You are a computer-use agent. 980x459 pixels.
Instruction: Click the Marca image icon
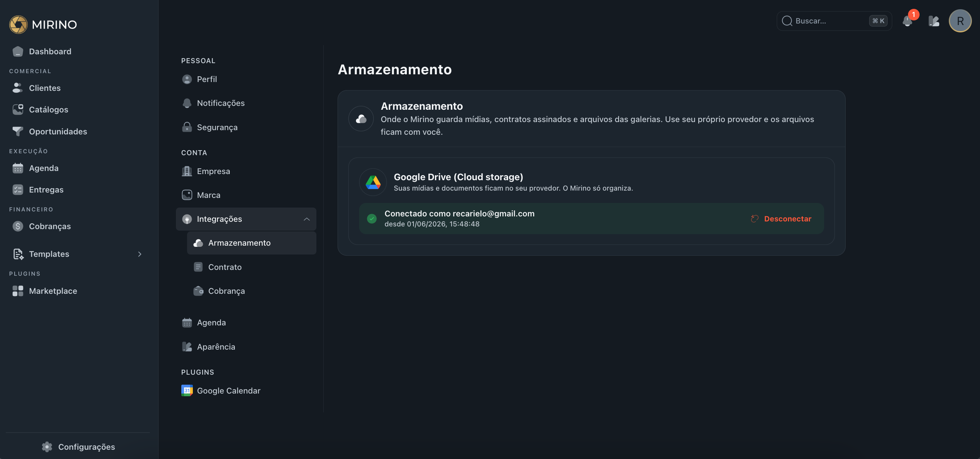pos(187,195)
